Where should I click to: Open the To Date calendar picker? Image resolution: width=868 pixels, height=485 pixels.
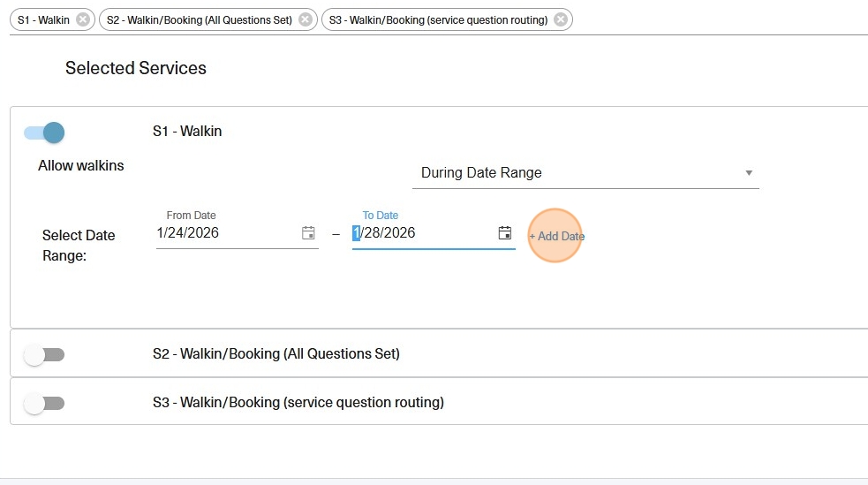[x=505, y=233]
